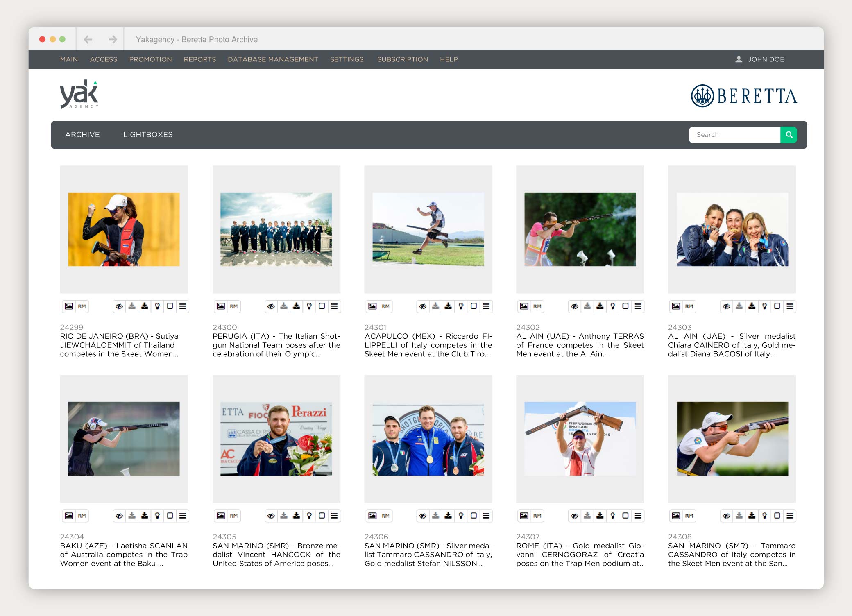This screenshot has width=852, height=616.
Task: Click the eye icon under photo 24305
Action: tap(271, 516)
